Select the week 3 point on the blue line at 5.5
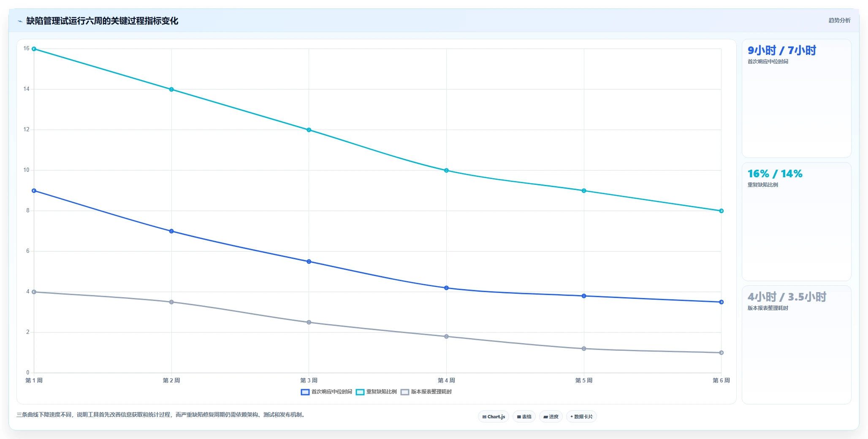 tap(309, 262)
